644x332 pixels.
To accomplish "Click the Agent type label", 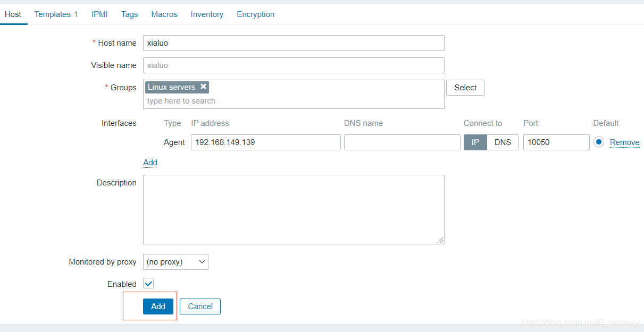I will tap(174, 142).
